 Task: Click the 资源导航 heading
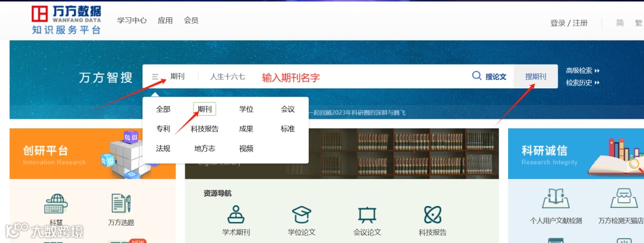pos(217,193)
